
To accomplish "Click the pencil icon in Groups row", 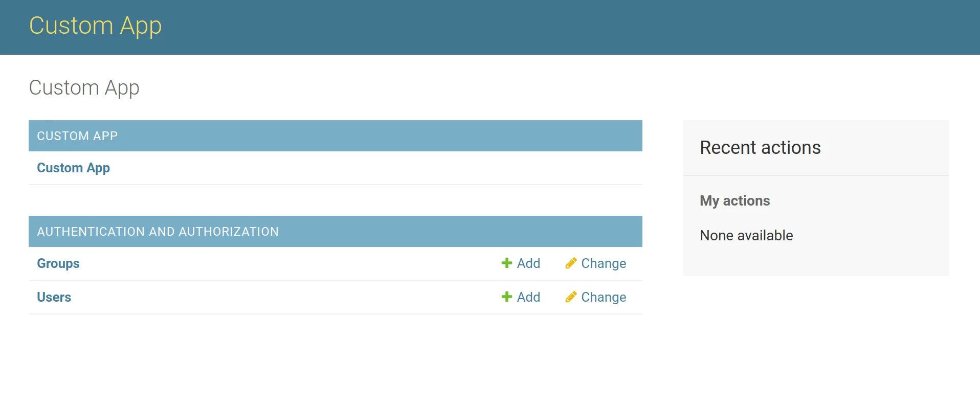I will [571, 263].
